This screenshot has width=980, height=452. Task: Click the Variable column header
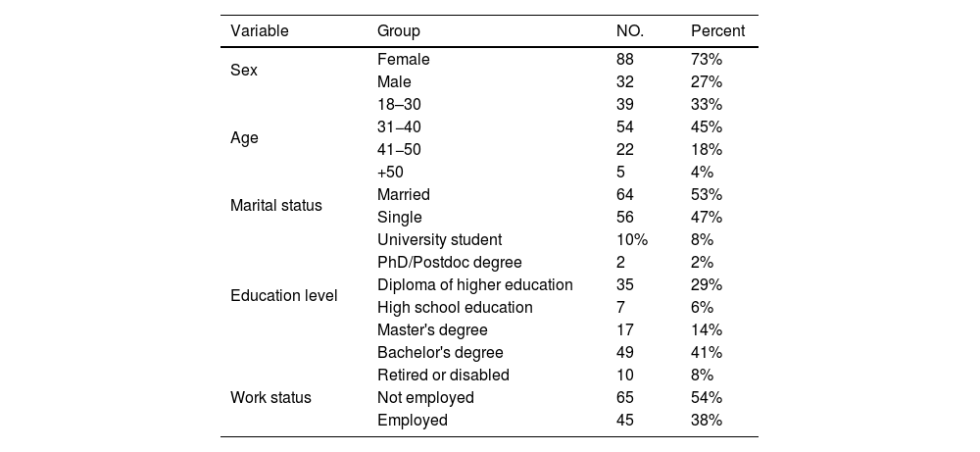(x=259, y=31)
